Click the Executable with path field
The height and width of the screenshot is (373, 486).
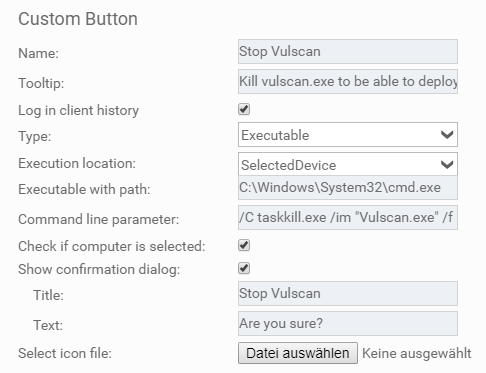(348, 188)
